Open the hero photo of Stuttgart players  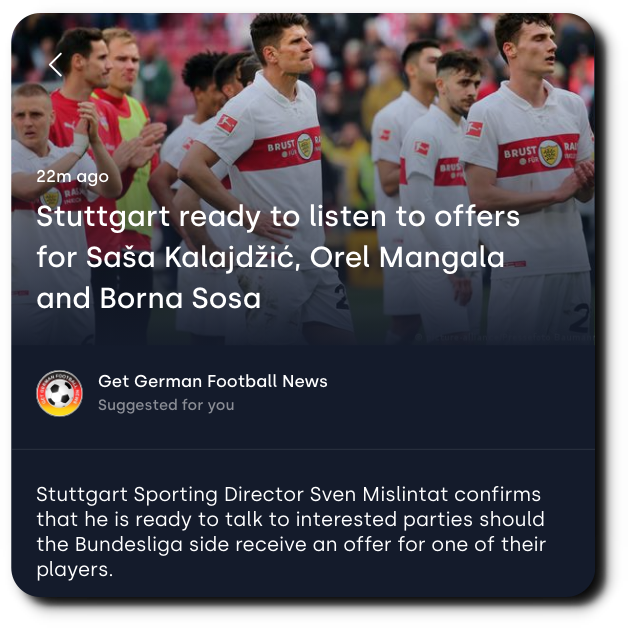tap(303, 179)
